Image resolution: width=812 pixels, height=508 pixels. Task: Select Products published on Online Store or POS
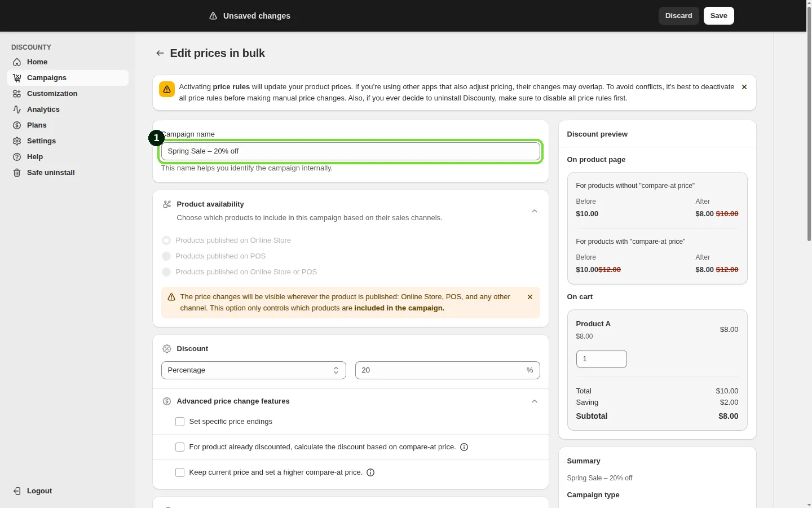pos(166,272)
